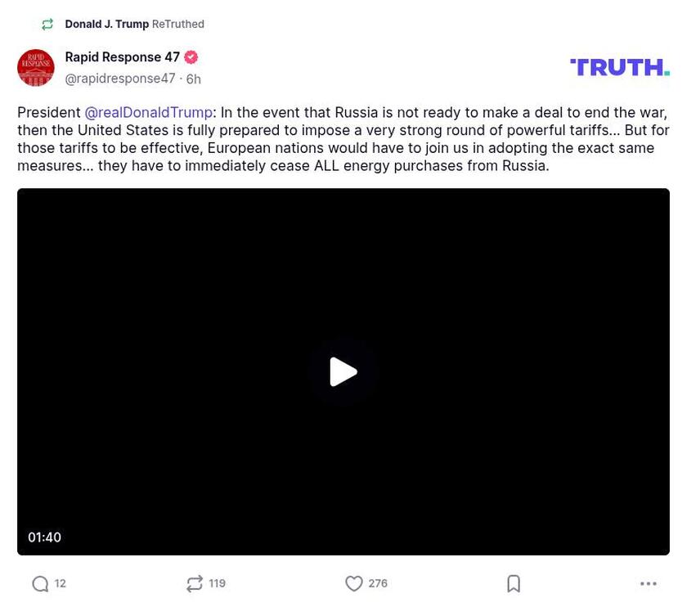Bookmark the post using the bookmark icon
The width and height of the screenshot is (687, 616).
point(514,583)
